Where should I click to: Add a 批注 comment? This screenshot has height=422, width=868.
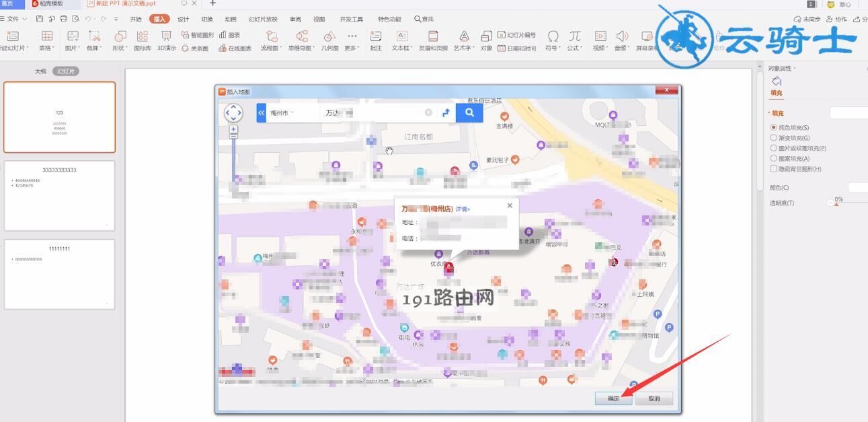coord(376,40)
